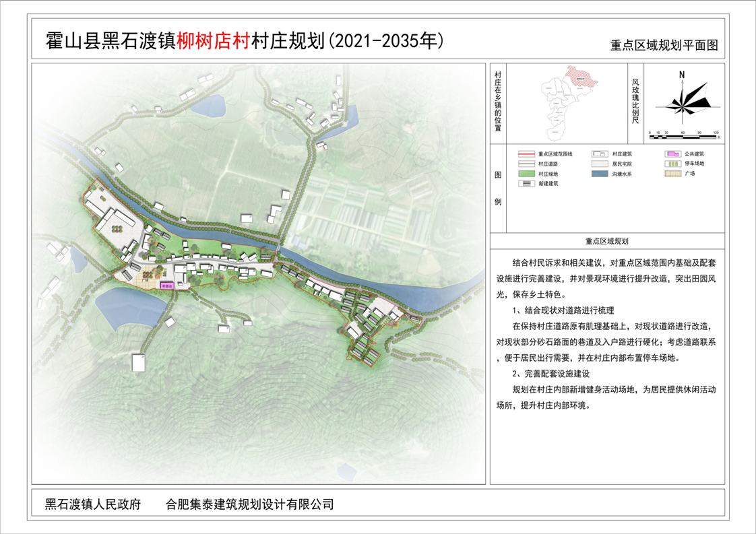Click the beige 广场 legend swatch
The image size is (756, 534).
click(x=672, y=174)
